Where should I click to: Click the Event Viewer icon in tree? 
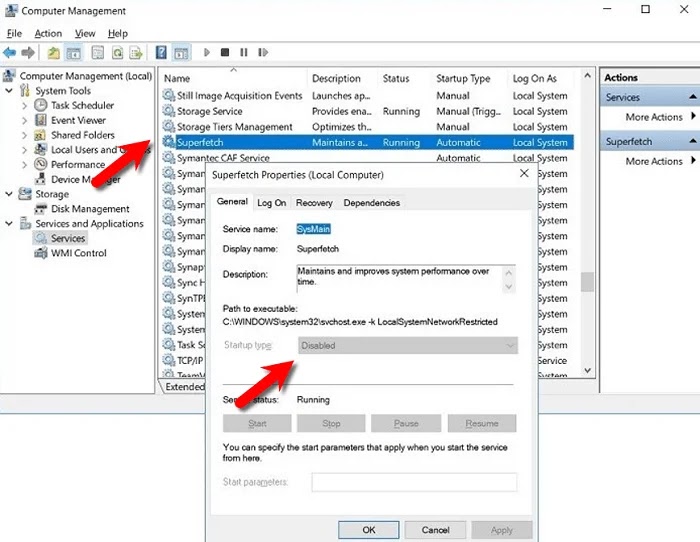[x=41, y=120]
